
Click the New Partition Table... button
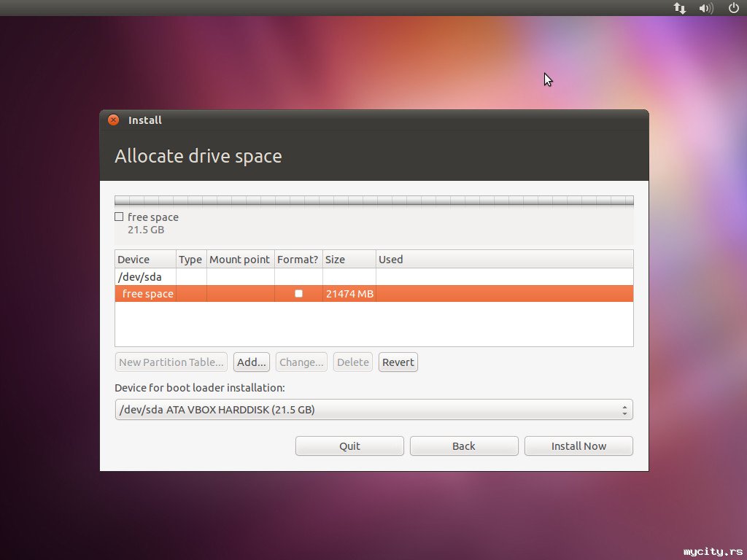pyautogui.click(x=171, y=362)
